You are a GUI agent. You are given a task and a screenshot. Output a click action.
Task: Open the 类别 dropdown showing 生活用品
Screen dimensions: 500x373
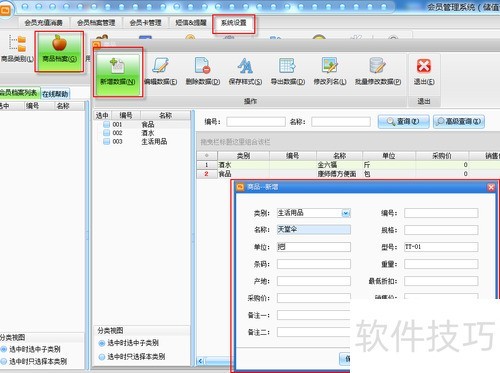[x=346, y=213]
